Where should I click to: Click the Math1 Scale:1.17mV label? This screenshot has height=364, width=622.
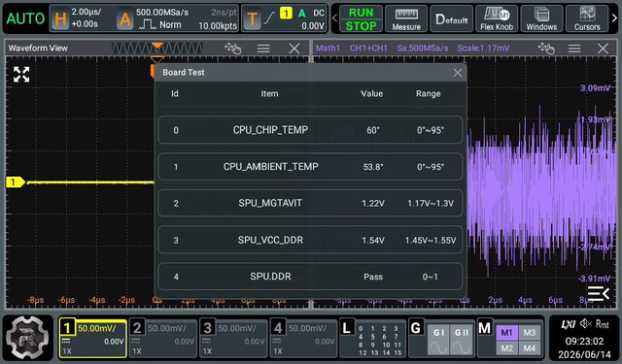pos(483,49)
